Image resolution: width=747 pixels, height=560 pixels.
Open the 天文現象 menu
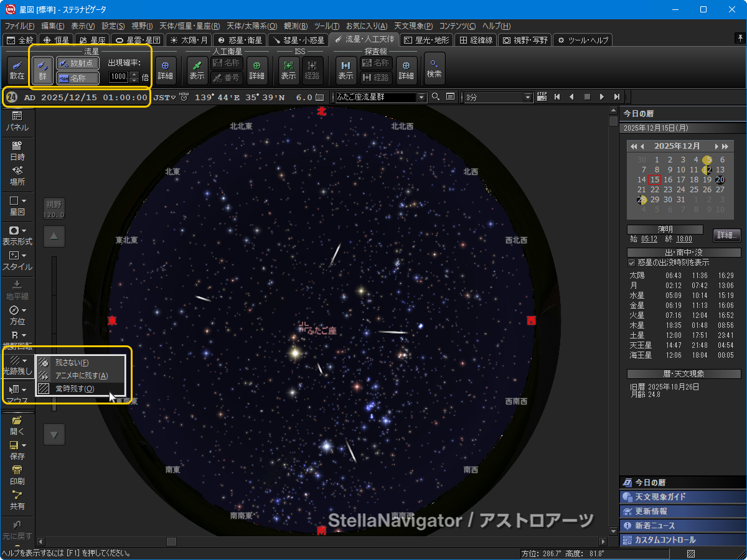click(x=413, y=26)
